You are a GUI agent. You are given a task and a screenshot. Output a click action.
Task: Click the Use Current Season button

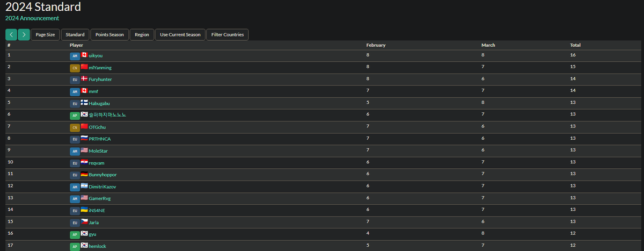coord(180,34)
